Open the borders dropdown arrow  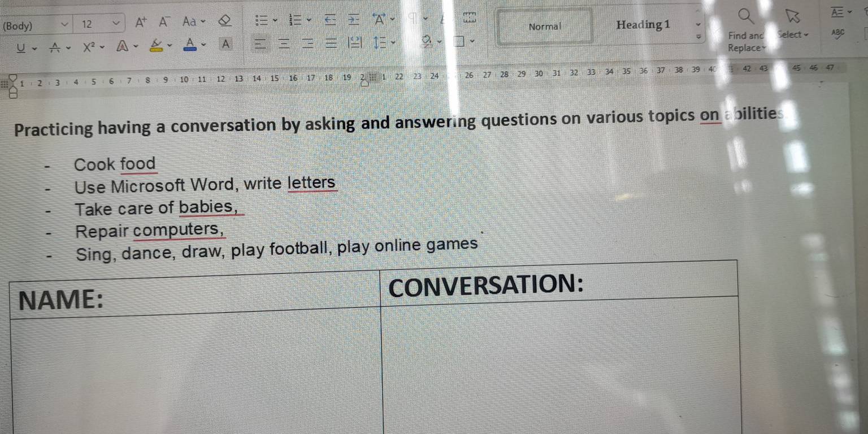[473, 41]
